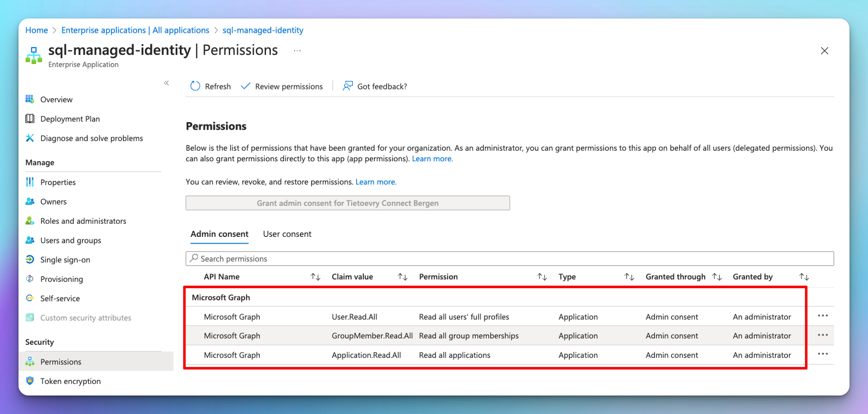Sort by Granted through column arrows

click(717, 277)
